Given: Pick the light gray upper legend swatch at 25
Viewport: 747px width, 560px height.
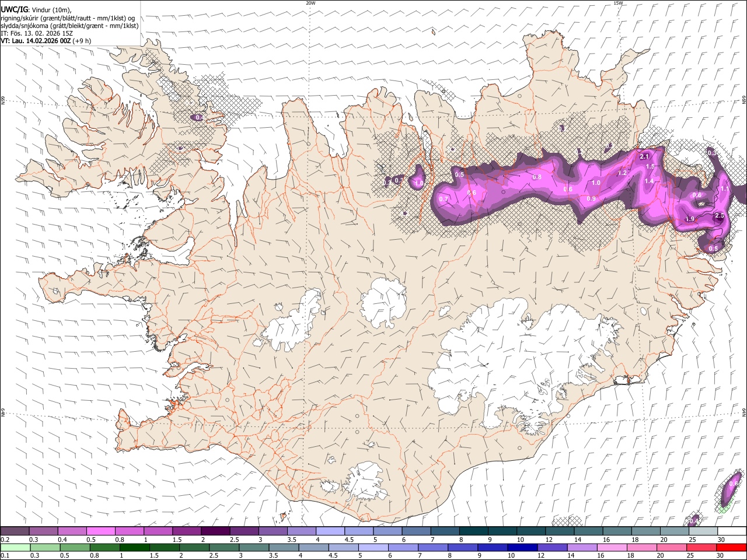Looking at the screenshot, I should click(x=703, y=531).
